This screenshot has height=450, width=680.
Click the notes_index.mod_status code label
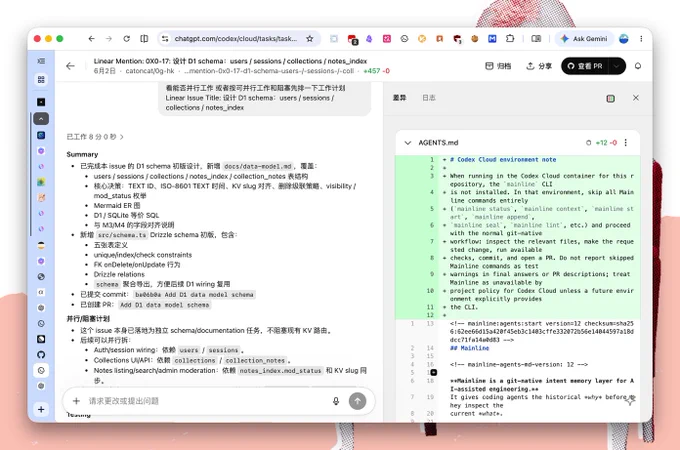[280, 371]
